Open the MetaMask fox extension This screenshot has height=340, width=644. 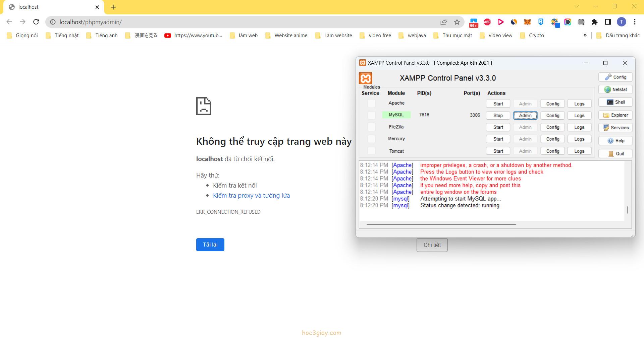[x=528, y=22]
